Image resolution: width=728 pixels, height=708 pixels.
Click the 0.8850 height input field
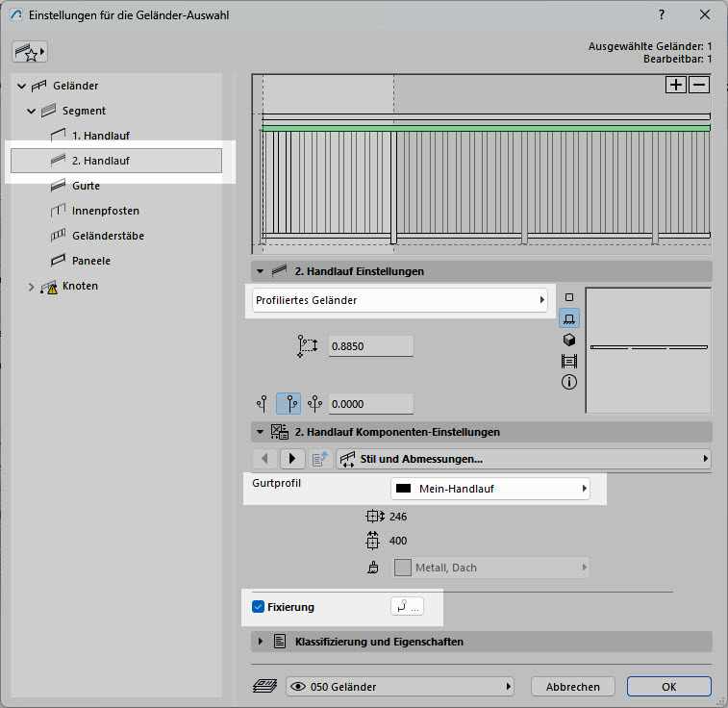(370, 346)
